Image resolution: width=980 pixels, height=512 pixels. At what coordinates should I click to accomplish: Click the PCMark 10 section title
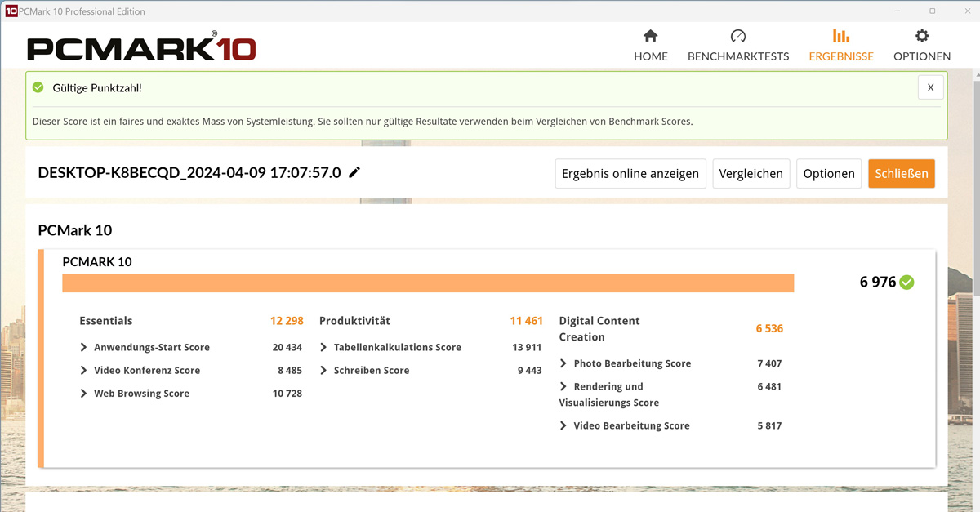tap(75, 230)
